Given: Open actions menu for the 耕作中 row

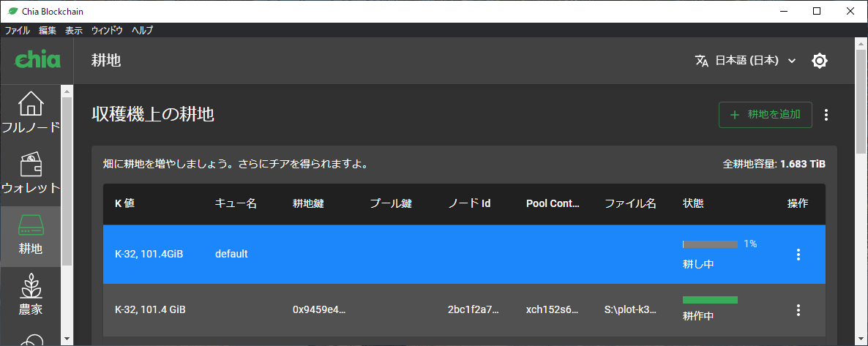Looking at the screenshot, I should [798, 310].
